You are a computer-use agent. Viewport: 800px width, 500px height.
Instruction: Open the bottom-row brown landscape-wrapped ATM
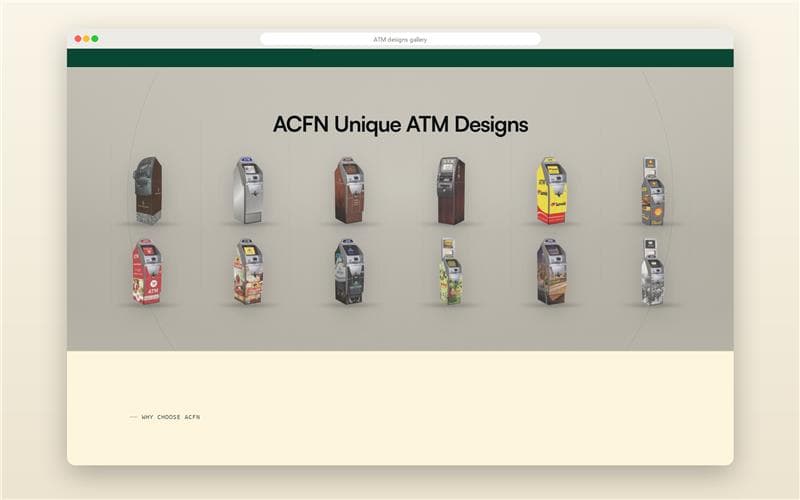[552, 272]
